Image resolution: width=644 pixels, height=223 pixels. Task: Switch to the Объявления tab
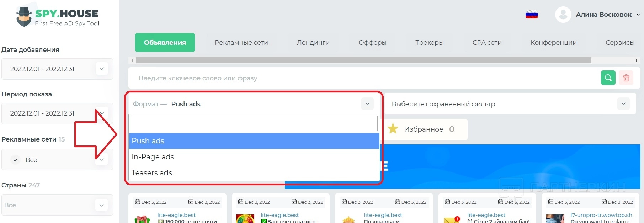165,42
